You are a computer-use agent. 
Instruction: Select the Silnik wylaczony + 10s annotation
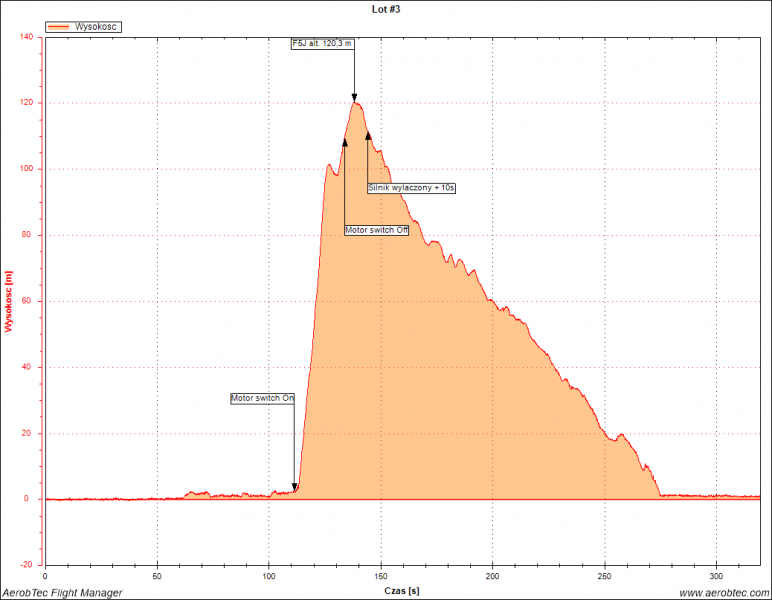(411, 187)
